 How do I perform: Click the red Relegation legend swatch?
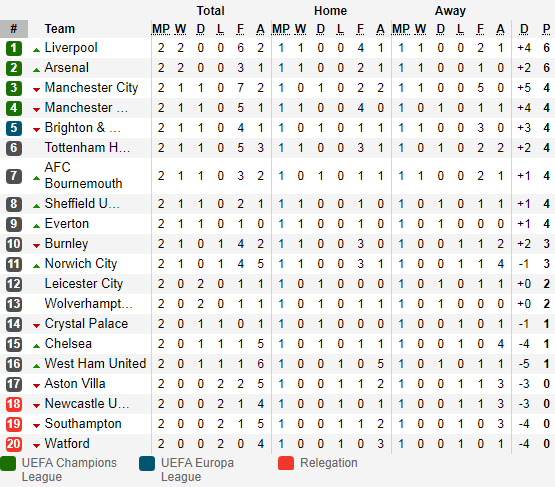(286, 463)
